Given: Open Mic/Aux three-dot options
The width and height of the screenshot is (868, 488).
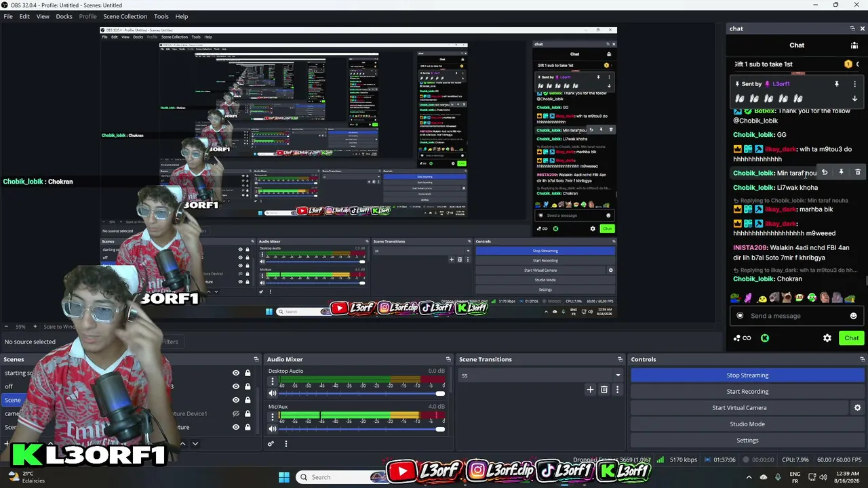Looking at the screenshot, I should (x=273, y=417).
